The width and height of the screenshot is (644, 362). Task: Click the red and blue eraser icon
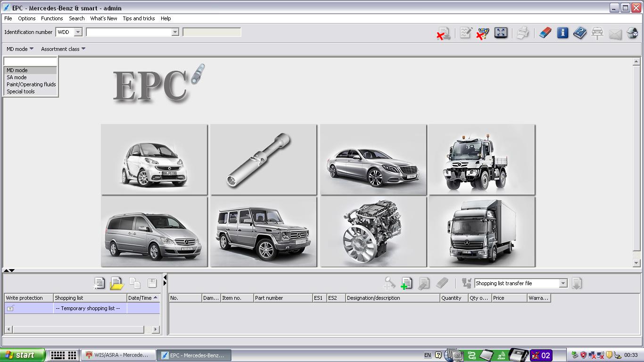point(545,33)
